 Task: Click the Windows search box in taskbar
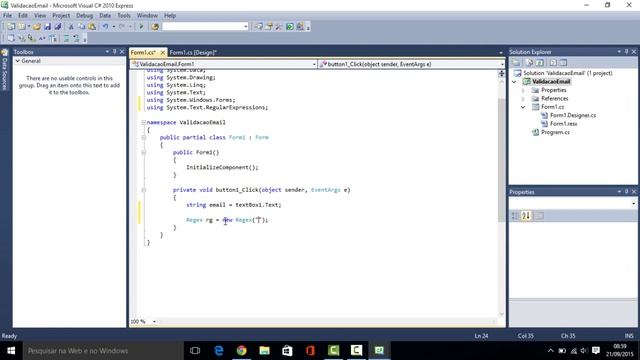click(x=103, y=351)
